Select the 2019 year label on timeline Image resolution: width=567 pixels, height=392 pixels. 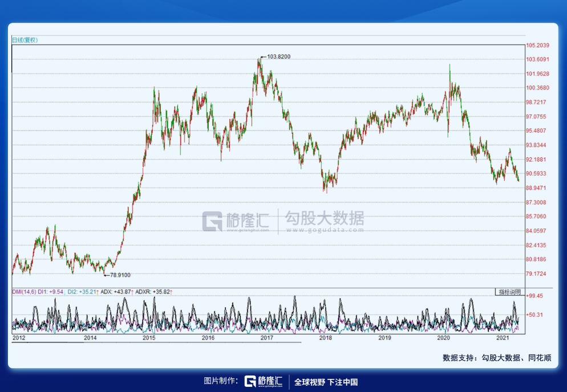(x=384, y=338)
